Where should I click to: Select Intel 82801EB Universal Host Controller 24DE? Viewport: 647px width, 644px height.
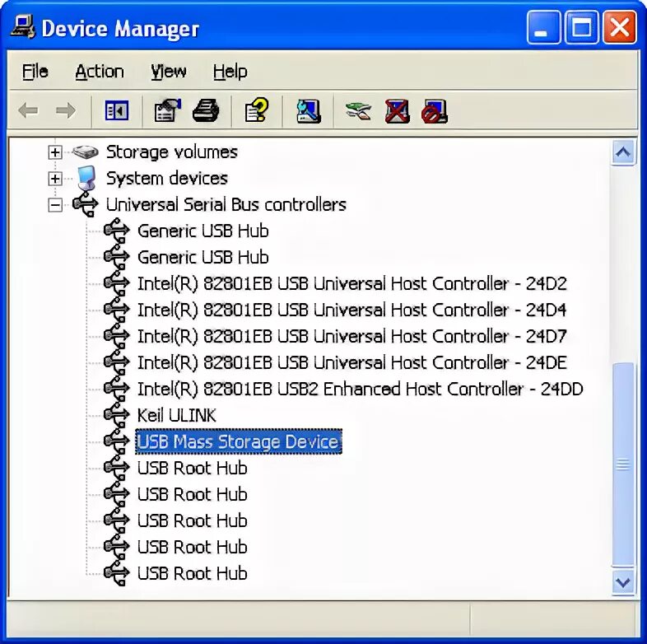point(352,363)
